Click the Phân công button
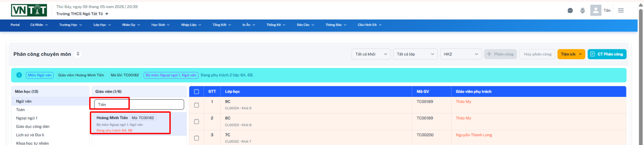The height and width of the screenshot is (145, 644). tap(500, 54)
